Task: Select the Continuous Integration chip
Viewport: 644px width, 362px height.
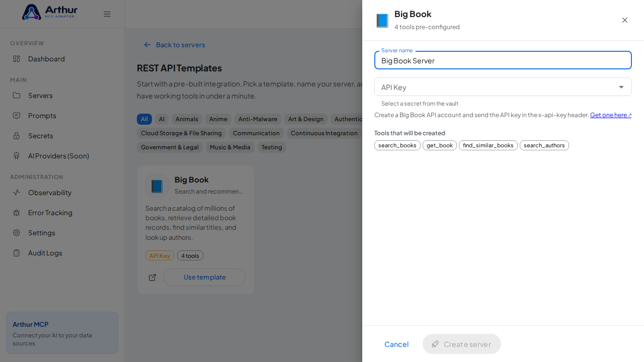Action: pos(324,133)
